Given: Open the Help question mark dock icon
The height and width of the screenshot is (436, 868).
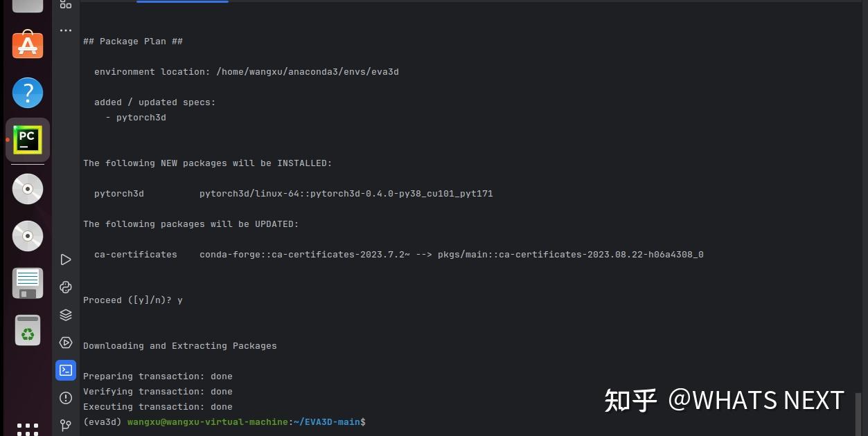Looking at the screenshot, I should pyautogui.click(x=28, y=92).
